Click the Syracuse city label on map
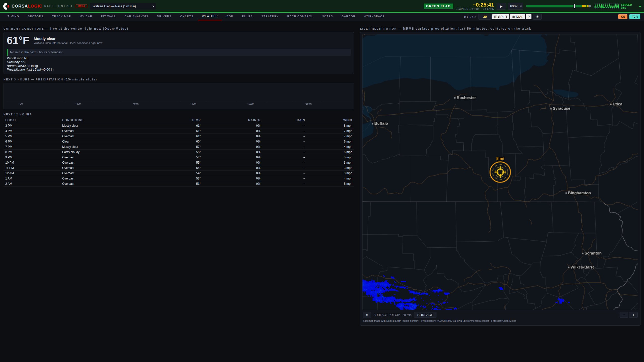 coord(561,108)
